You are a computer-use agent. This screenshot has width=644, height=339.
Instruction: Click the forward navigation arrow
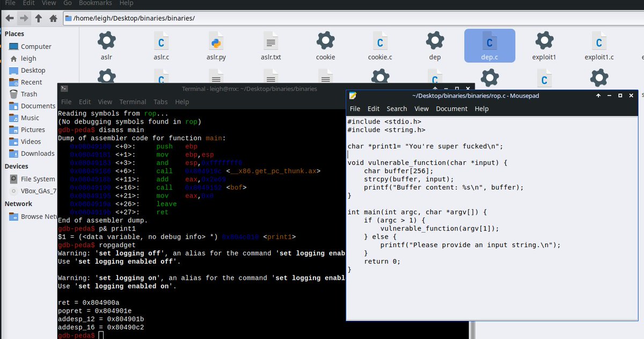24,18
